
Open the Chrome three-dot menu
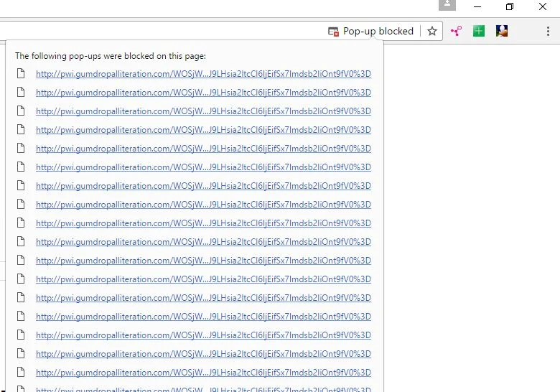click(x=548, y=31)
